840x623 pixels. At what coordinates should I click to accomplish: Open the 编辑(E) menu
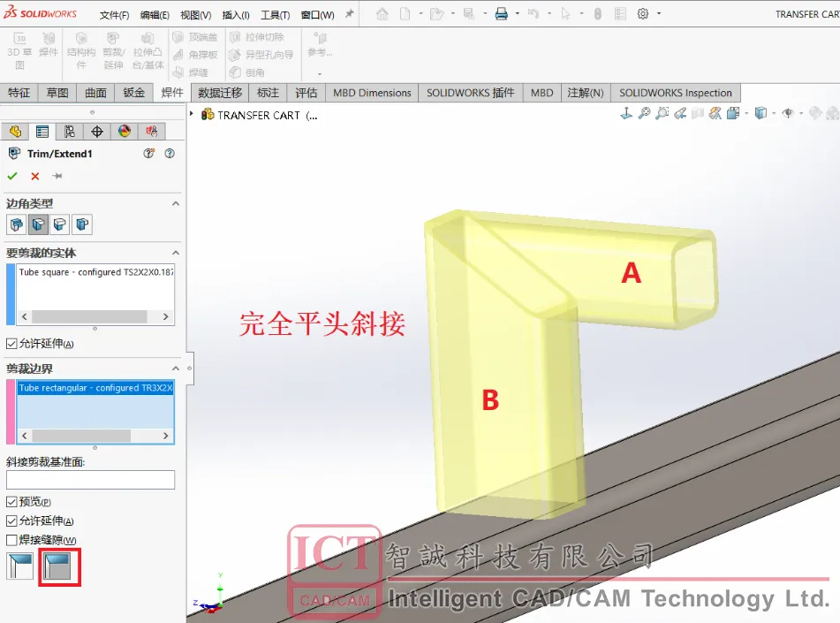(x=155, y=15)
